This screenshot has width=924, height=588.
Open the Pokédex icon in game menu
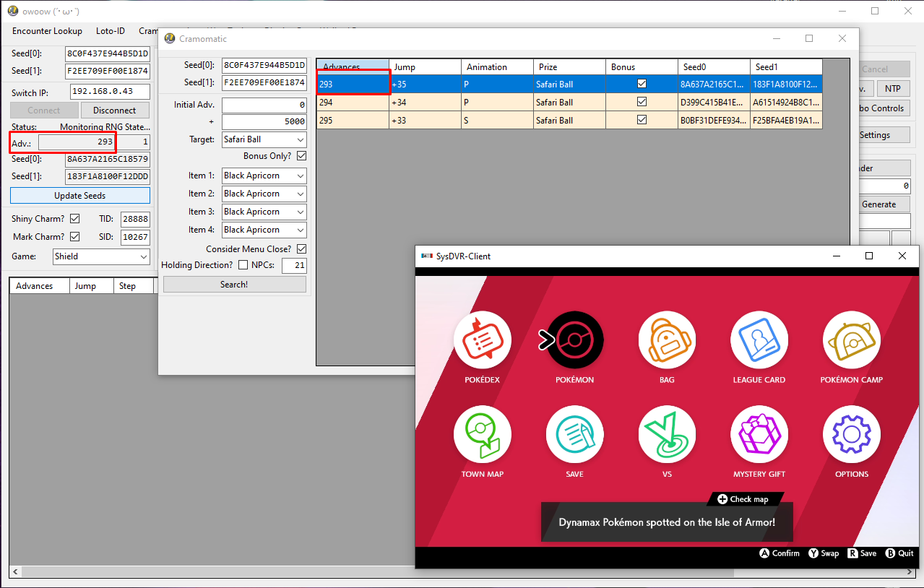tap(483, 340)
